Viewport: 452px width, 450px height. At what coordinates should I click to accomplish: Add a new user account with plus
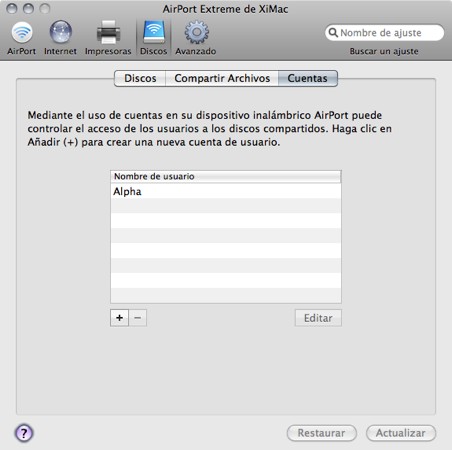pyautogui.click(x=119, y=318)
